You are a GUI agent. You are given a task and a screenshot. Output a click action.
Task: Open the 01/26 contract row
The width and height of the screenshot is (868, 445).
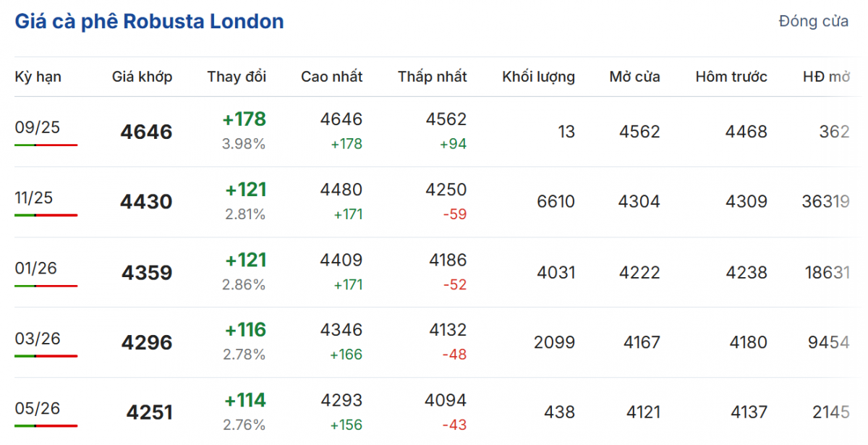[38, 268]
